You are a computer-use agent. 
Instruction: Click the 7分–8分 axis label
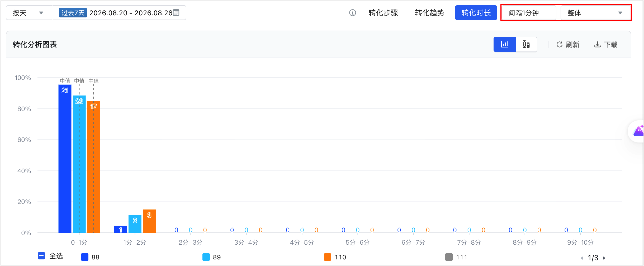click(469, 243)
